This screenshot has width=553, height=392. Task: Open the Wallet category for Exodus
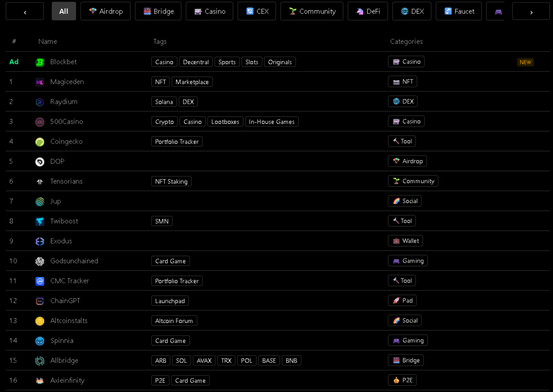click(405, 241)
